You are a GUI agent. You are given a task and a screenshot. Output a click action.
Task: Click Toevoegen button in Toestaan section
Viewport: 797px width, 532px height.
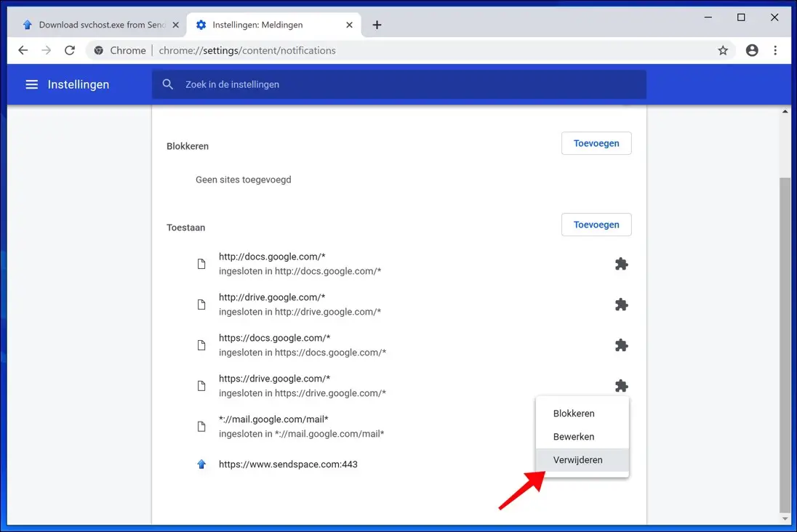pyautogui.click(x=596, y=225)
